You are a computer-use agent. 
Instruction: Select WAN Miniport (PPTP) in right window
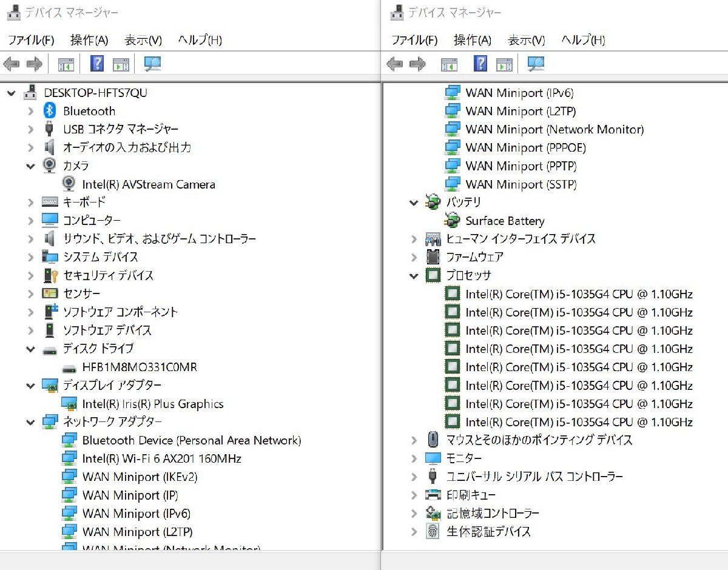click(521, 166)
